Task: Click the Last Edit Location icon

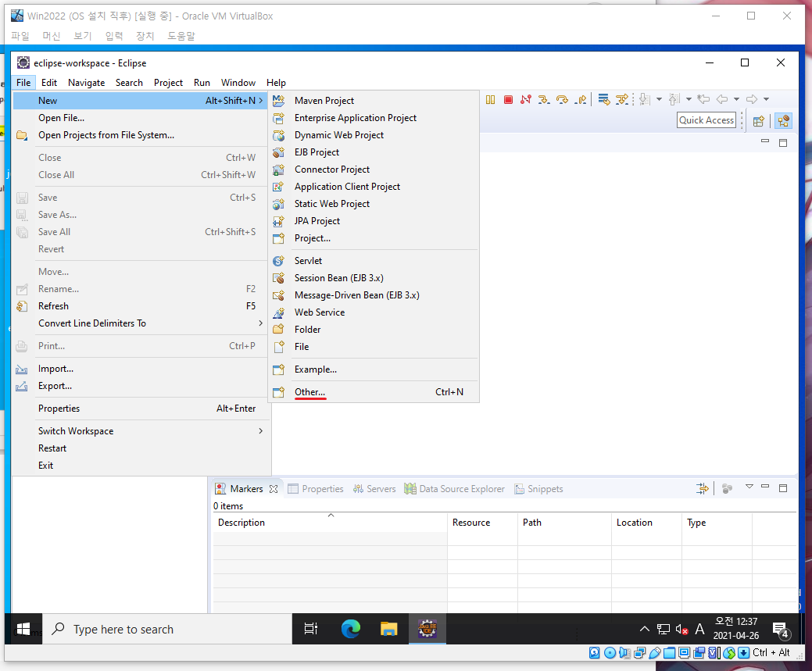Action: 703,99
